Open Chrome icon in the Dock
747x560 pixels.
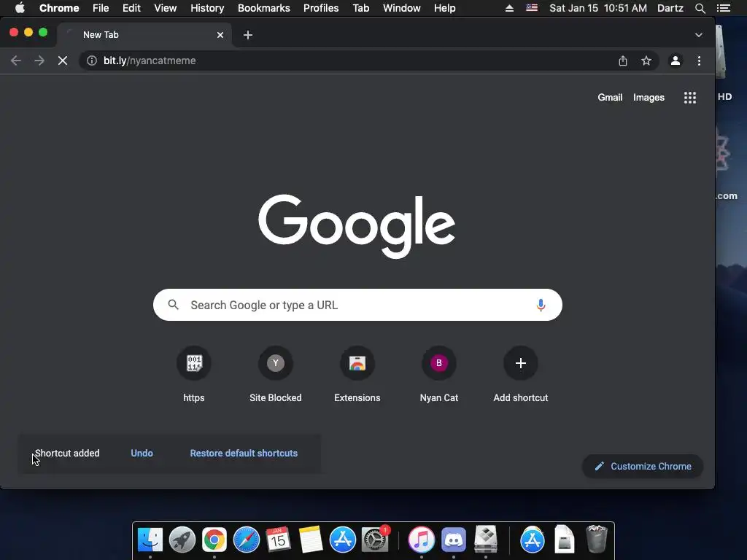click(214, 540)
